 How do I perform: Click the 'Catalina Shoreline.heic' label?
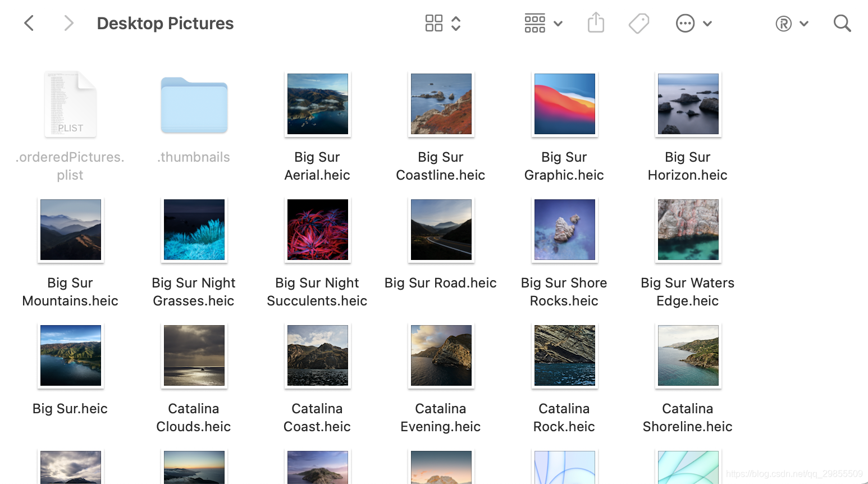coord(688,418)
